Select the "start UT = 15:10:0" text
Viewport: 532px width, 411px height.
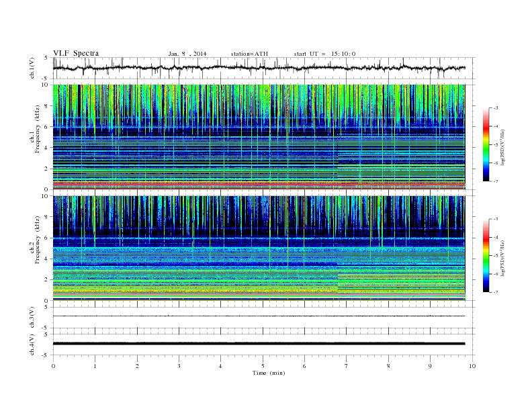324,54
